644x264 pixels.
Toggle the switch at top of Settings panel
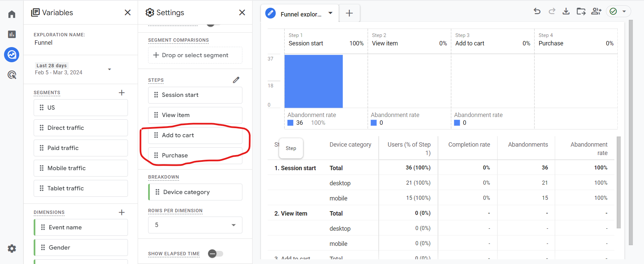(213, 24)
